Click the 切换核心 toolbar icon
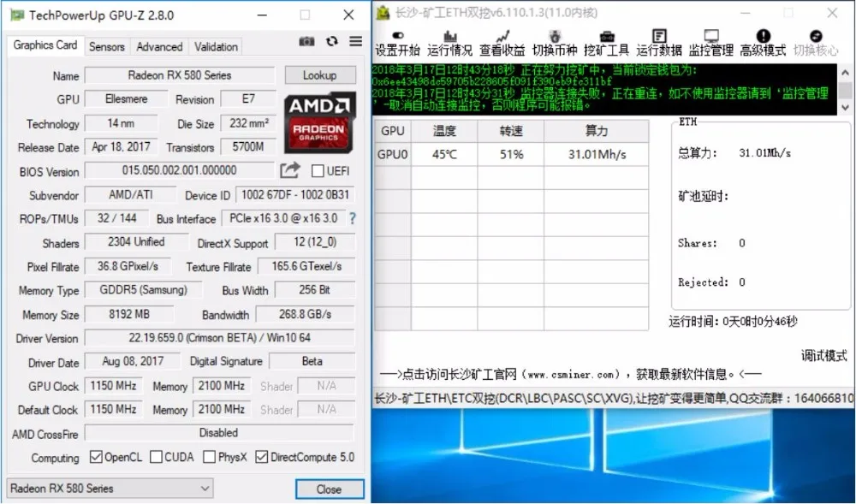Viewport: 856px width, 504px height. [816, 44]
